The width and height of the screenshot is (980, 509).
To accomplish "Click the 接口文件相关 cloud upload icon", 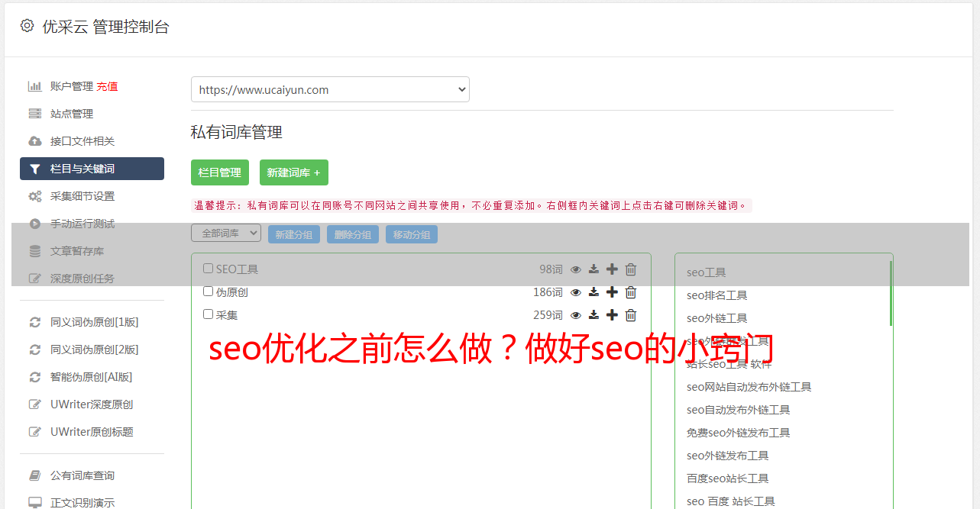I will click(x=35, y=141).
